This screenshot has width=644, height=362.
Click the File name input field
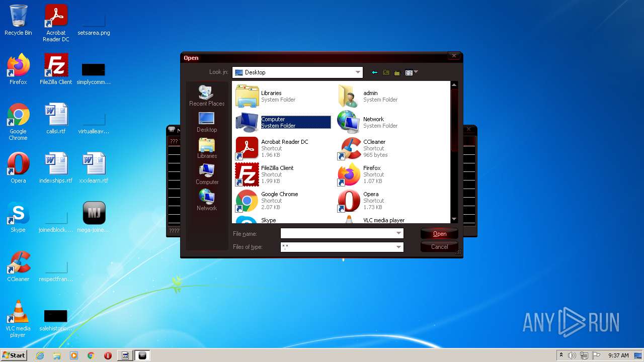coord(338,233)
